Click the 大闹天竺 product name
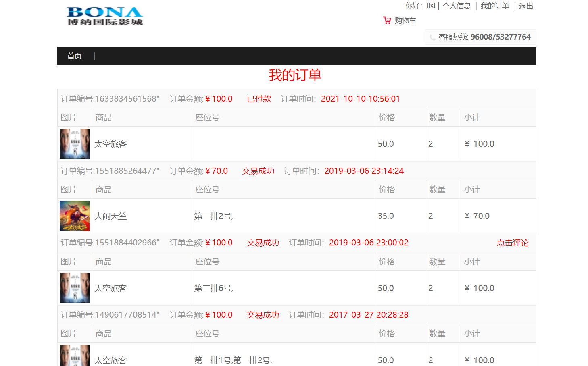Image resolution: width=588 pixels, height=366 pixels. tap(111, 216)
